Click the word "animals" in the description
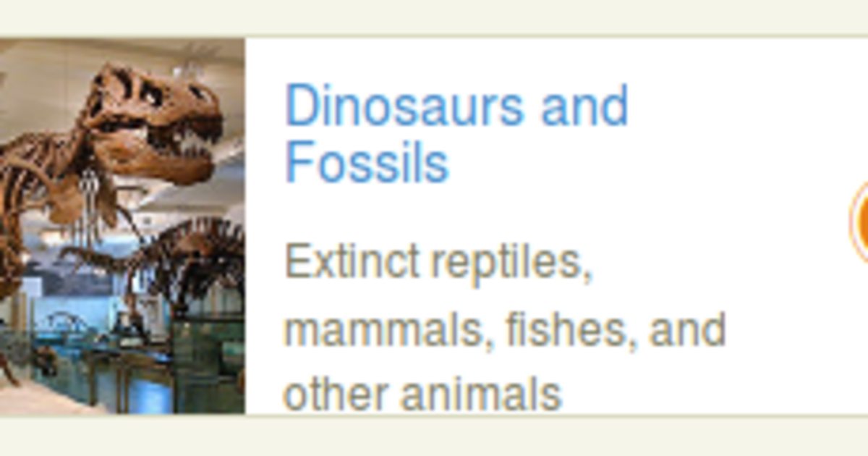This screenshot has height=456, width=868. [x=481, y=395]
